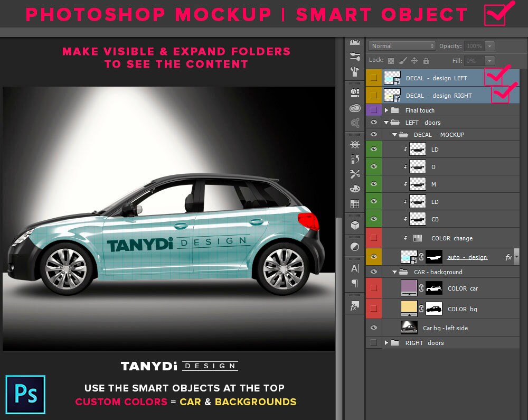Open the Opacity slider arrow
Viewport: 528px width, 420px height.
click(489, 46)
